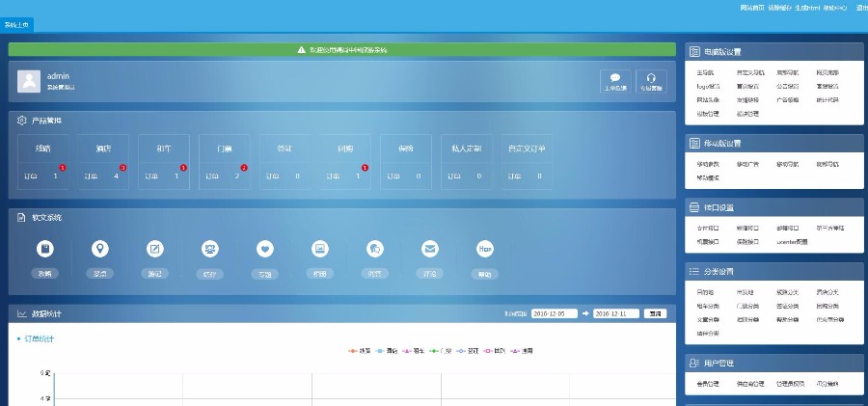The width and height of the screenshot is (868, 406).
Task: Open 主导航 under 电脑版设置
Action: 705,72
